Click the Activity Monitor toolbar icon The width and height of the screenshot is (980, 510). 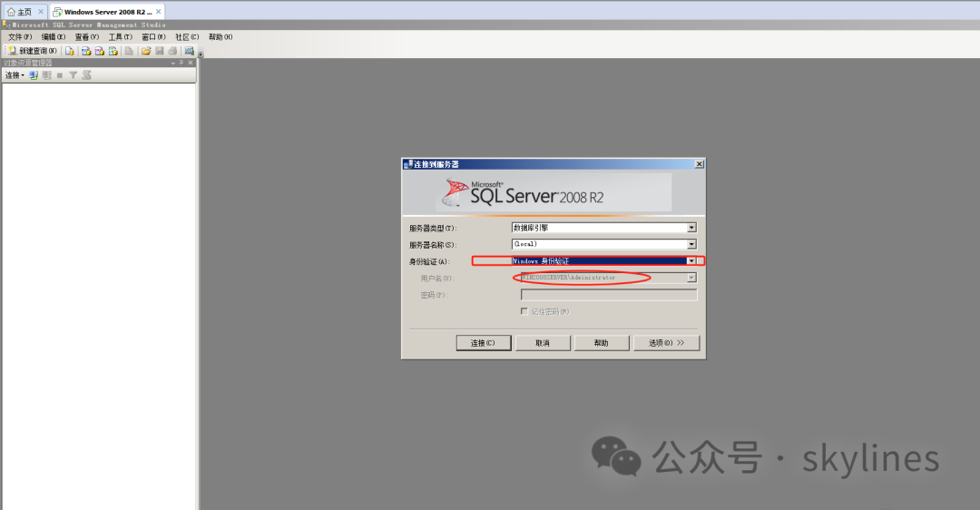click(190, 51)
